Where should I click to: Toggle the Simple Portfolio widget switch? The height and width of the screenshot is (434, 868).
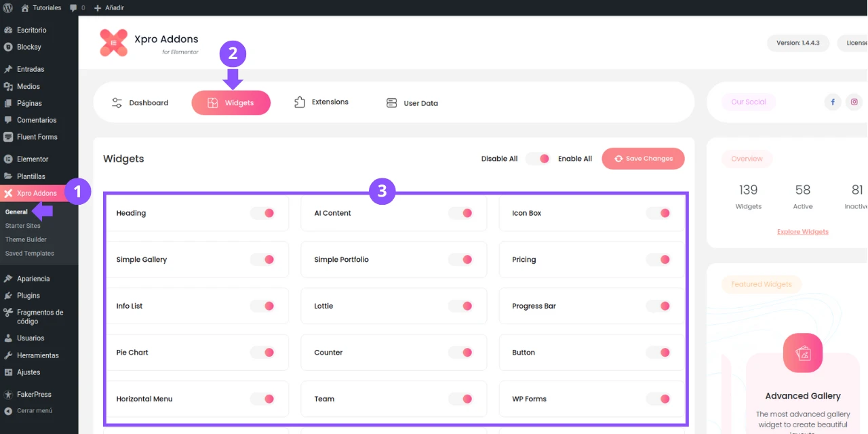[x=461, y=260]
